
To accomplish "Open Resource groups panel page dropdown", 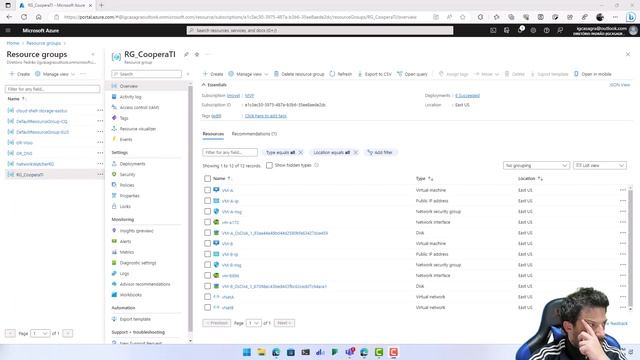I will pos(40,333).
